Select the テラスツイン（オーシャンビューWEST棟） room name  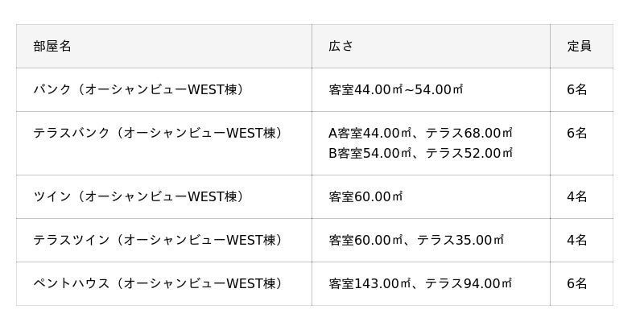tap(158, 241)
